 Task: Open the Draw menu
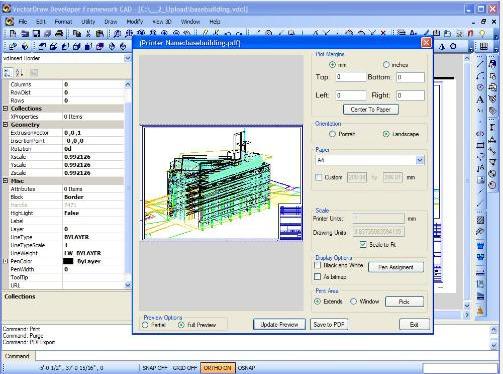coord(111,22)
